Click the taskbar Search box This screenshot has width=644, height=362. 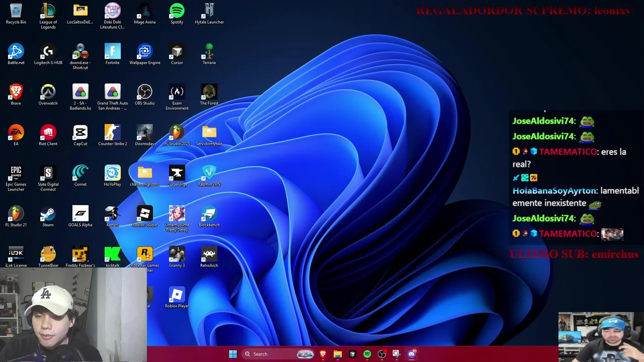point(279,354)
